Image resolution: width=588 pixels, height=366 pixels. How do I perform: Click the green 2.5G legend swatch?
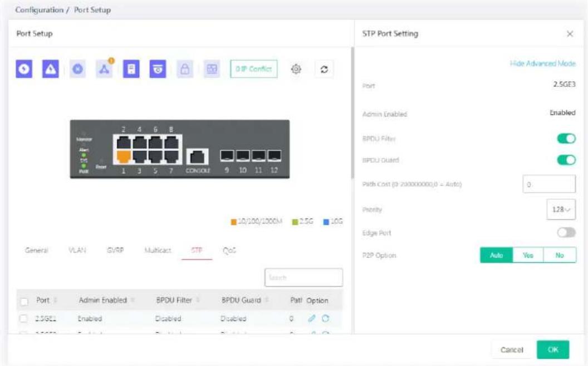295,222
